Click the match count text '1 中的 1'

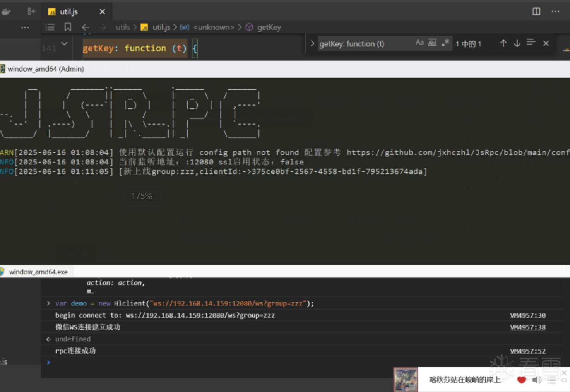point(468,44)
